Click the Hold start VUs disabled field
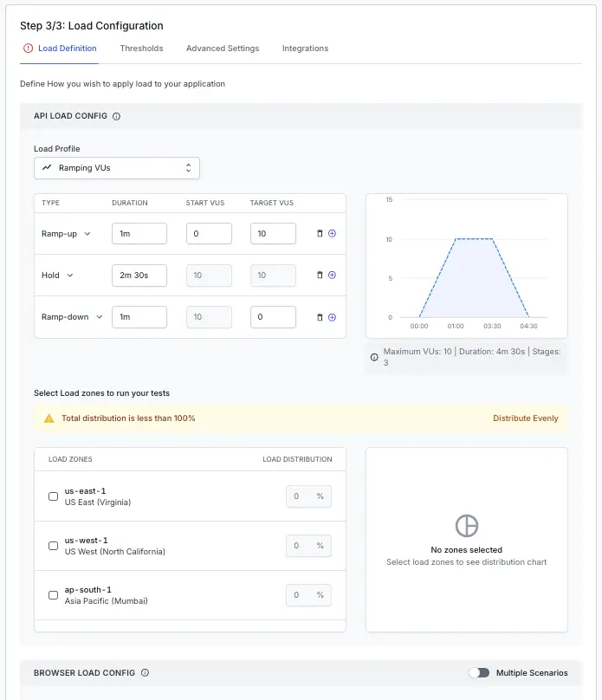Image resolution: width=602 pixels, height=700 pixels. (209, 275)
